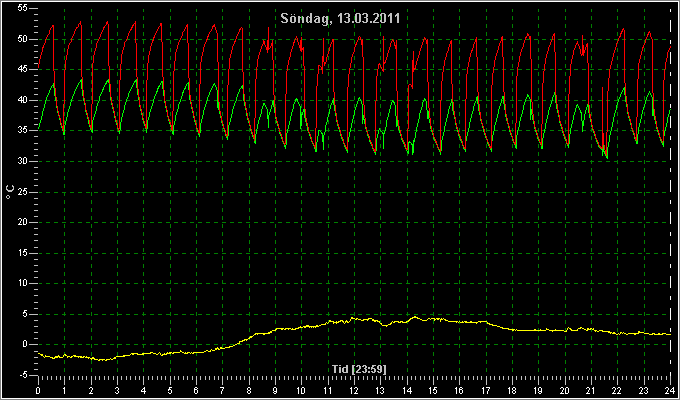
Task: Click the first red curve peak after hour 0
Action: [x=53, y=25]
